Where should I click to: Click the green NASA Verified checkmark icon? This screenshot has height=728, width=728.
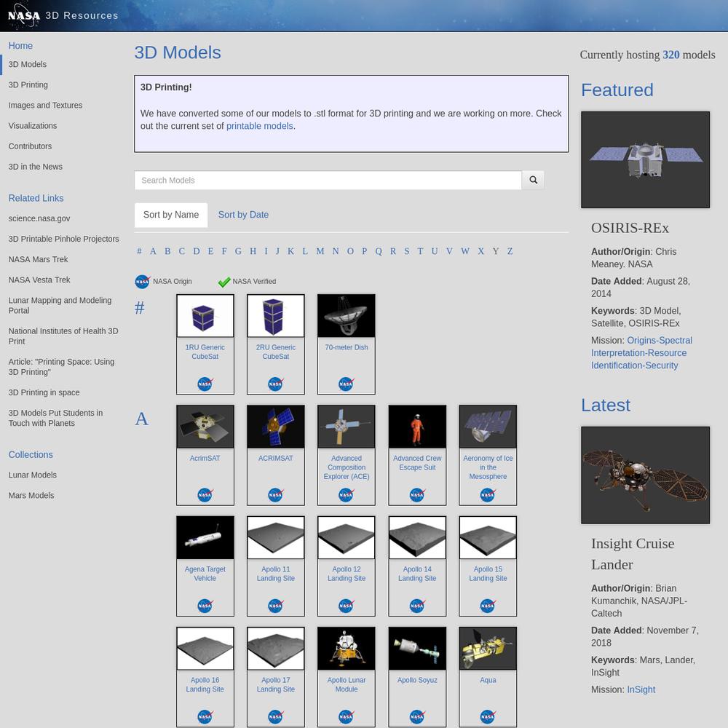tap(224, 281)
